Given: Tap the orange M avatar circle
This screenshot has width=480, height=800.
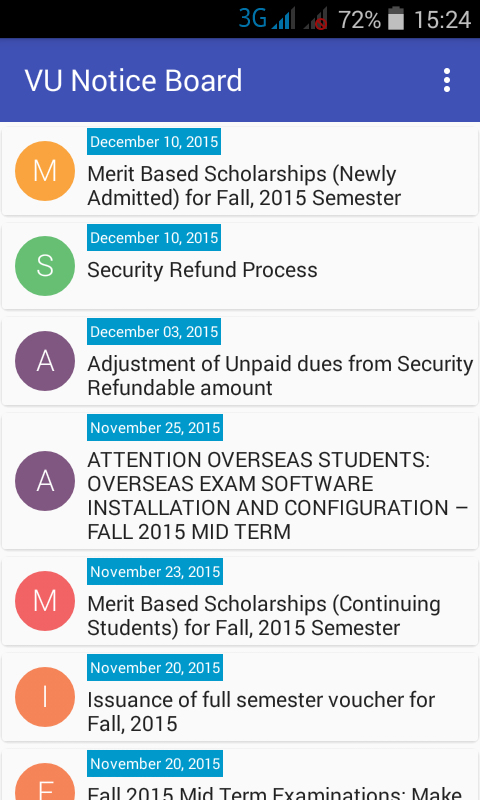Looking at the screenshot, I should [x=45, y=171].
